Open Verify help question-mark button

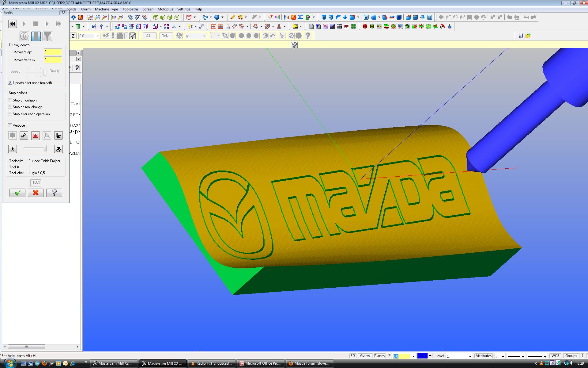[54, 193]
